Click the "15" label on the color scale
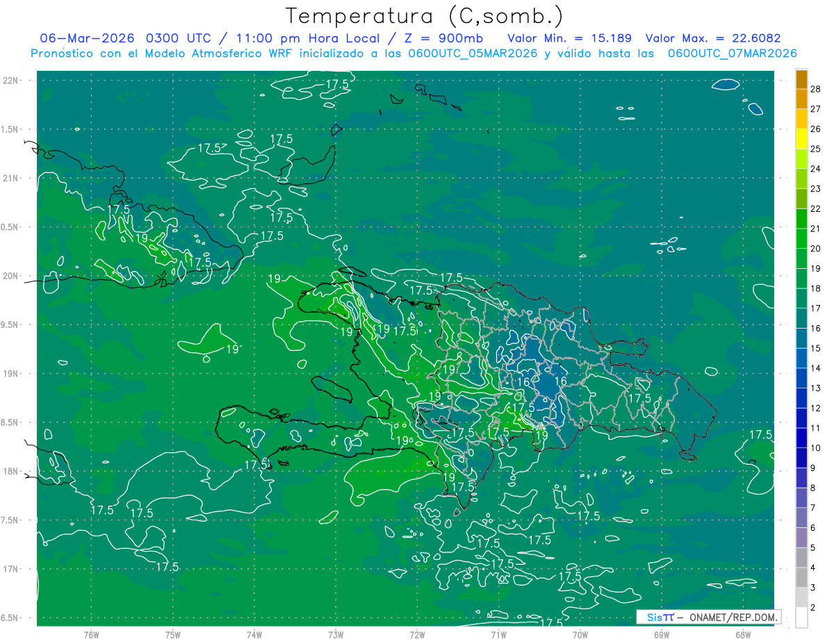 (x=816, y=348)
